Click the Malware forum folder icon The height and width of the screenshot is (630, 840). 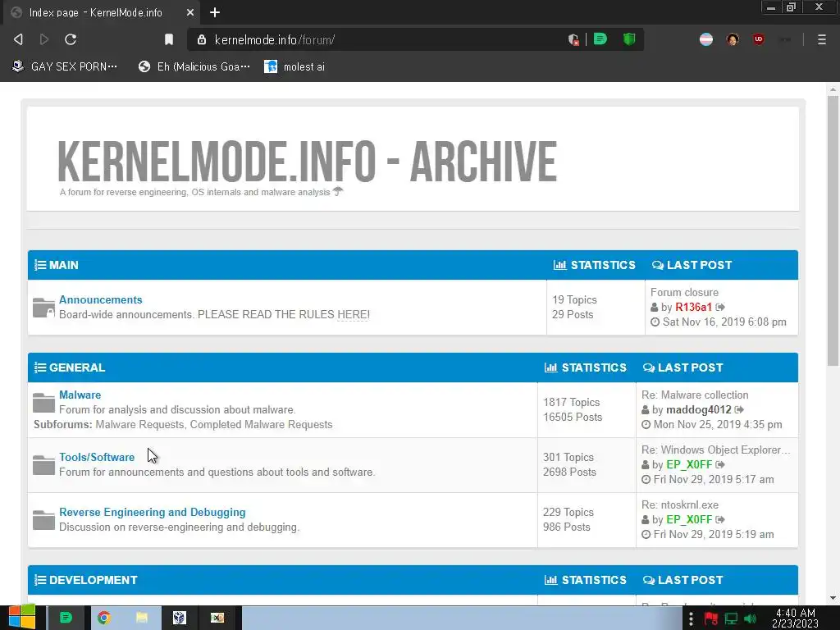(x=43, y=402)
